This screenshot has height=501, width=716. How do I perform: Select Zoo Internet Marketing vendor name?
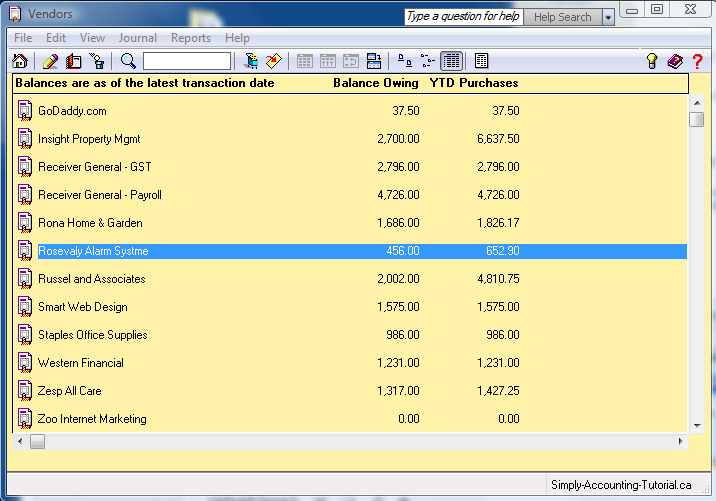(92, 419)
